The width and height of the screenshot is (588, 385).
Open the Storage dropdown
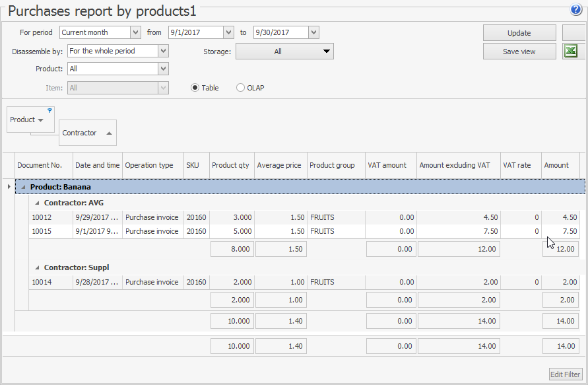point(327,52)
